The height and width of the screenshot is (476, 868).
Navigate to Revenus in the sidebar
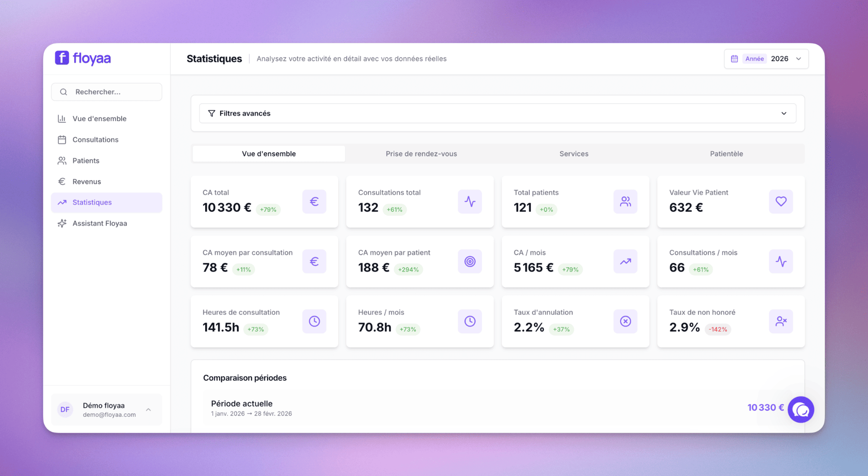[87, 182]
